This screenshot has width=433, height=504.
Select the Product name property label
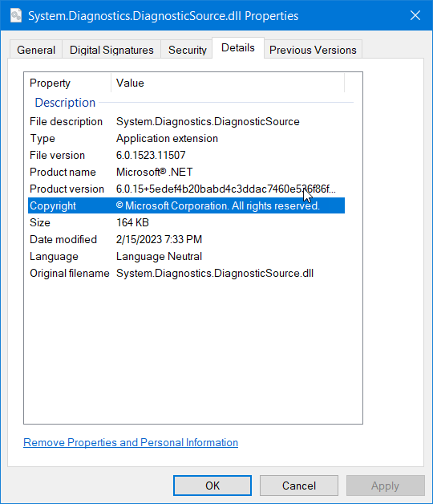click(63, 172)
